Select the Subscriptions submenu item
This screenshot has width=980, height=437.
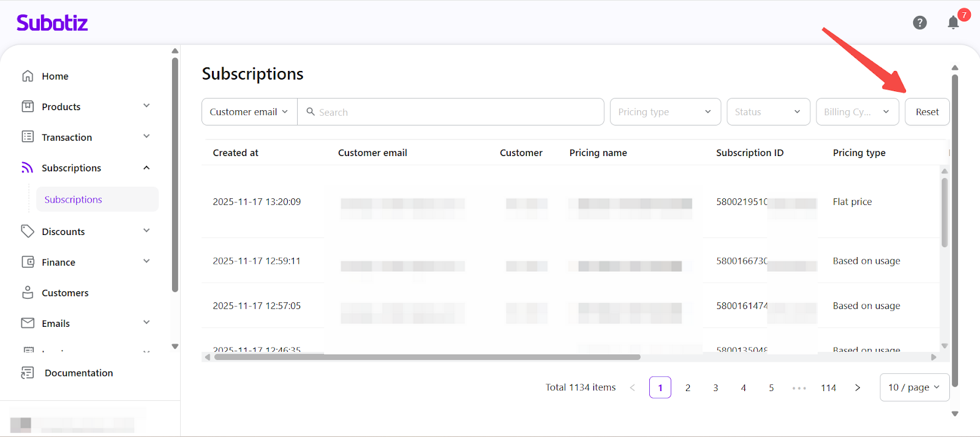point(73,200)
